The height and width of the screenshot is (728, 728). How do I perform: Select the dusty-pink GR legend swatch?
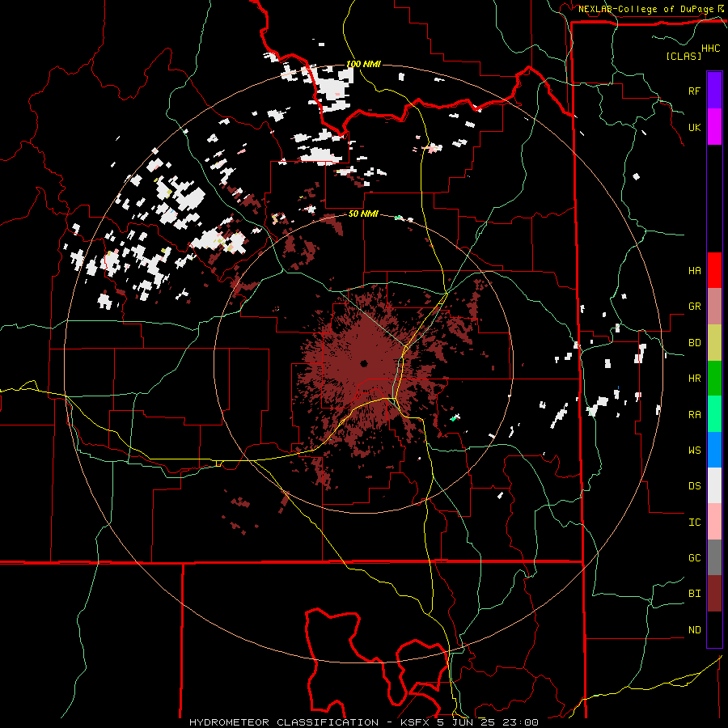pos(714,307)
